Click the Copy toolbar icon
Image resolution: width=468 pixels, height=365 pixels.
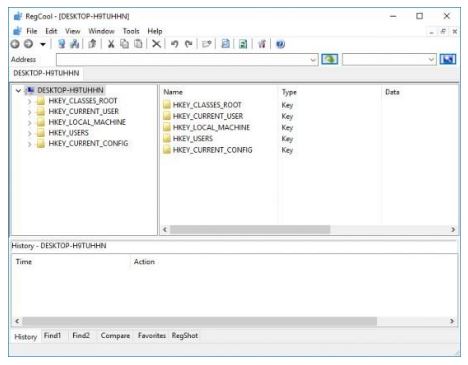[124, 44]
